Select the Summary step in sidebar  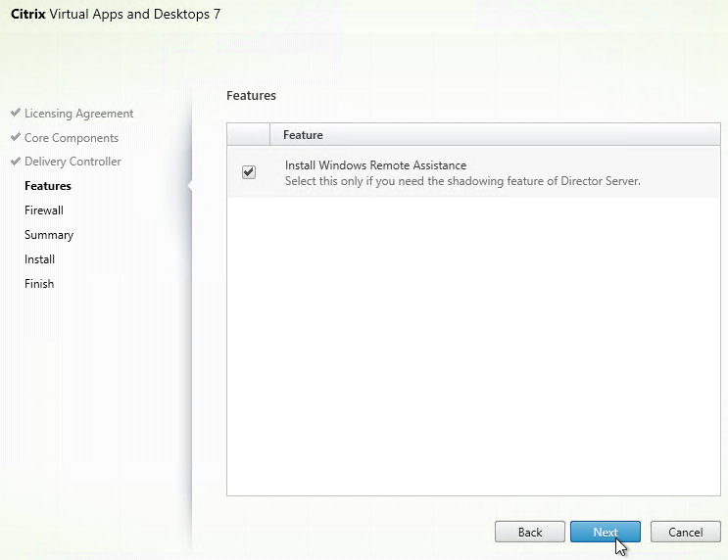49,235
